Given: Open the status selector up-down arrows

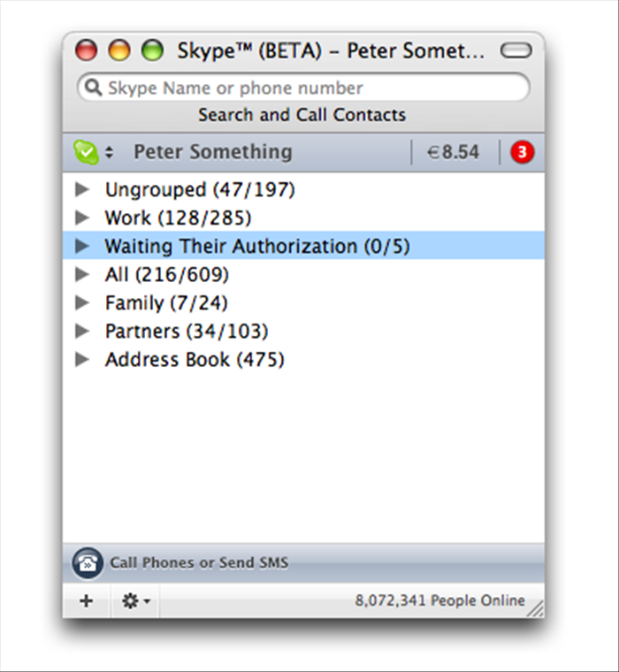Looking at the screenshot, I should coord(110,152).
